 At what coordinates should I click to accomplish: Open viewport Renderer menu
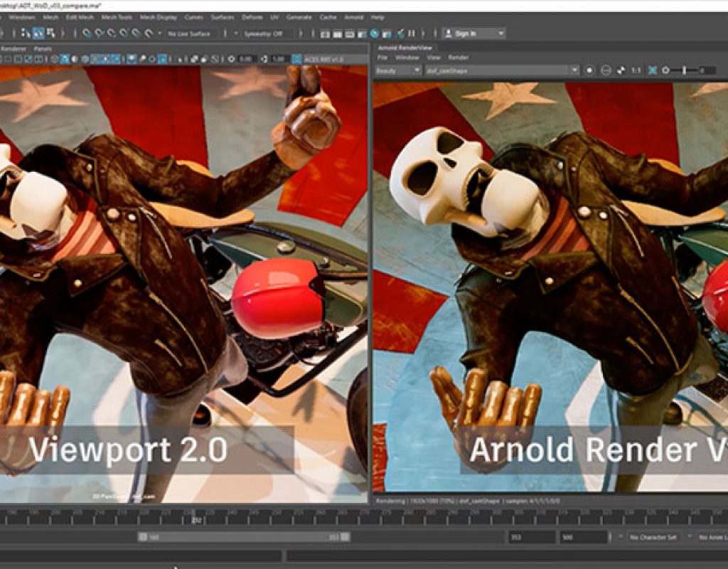click(13, 49)
